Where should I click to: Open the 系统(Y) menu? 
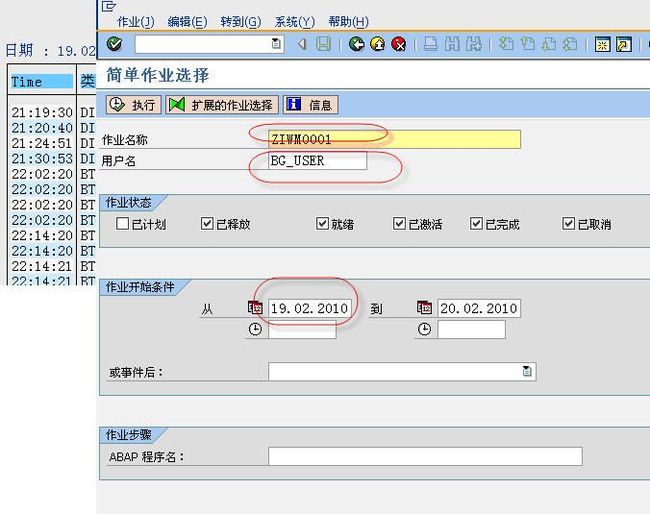(x=295, y=22)
